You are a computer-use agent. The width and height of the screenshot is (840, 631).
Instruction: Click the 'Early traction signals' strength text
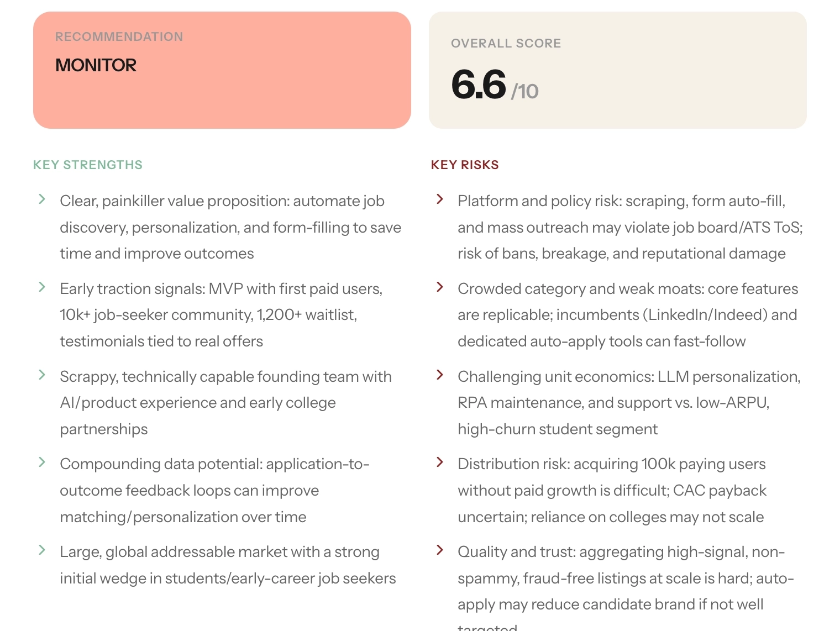[x=221, y=315]
